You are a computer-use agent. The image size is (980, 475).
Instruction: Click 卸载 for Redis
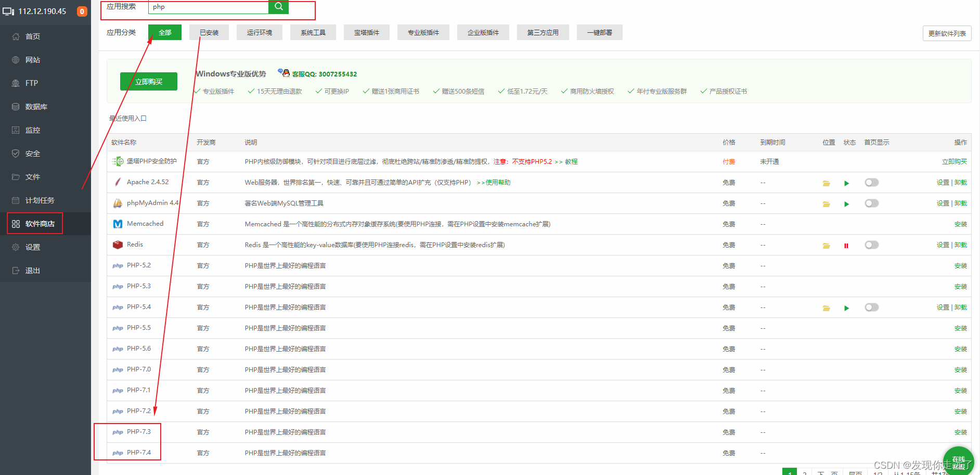pyautogui.click(x=961, y=245)
